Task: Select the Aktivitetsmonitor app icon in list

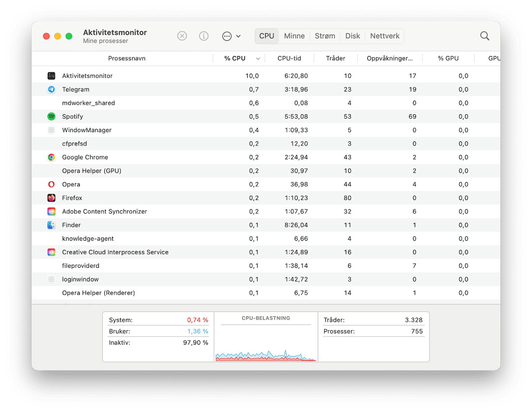Action: click(51, 76)
